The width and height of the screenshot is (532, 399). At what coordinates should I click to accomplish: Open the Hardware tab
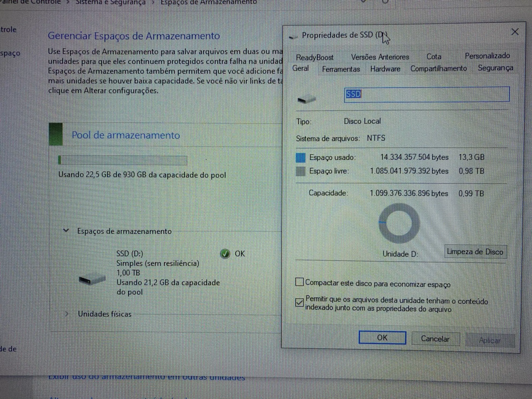385,69
